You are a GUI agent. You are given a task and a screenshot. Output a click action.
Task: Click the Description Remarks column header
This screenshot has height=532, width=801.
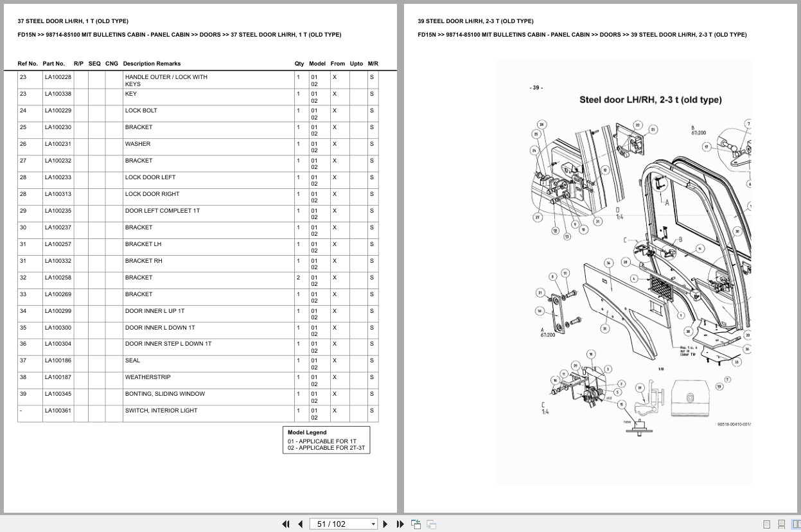[152, 64]
